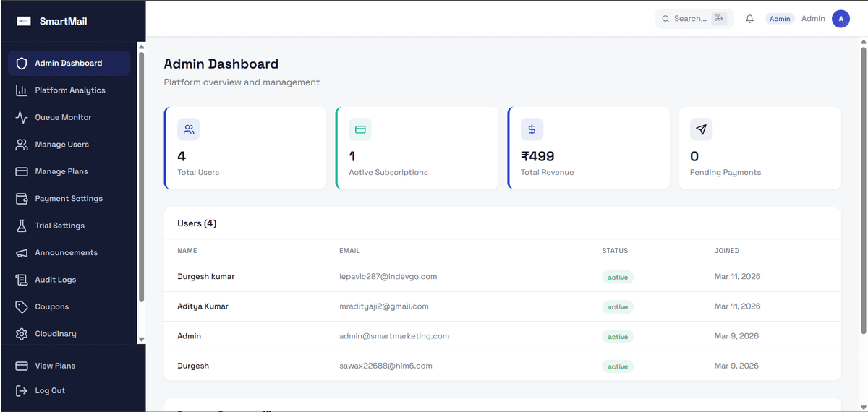Click the users icon on Total Users card

pyautogui.click(x=189, y=129)
